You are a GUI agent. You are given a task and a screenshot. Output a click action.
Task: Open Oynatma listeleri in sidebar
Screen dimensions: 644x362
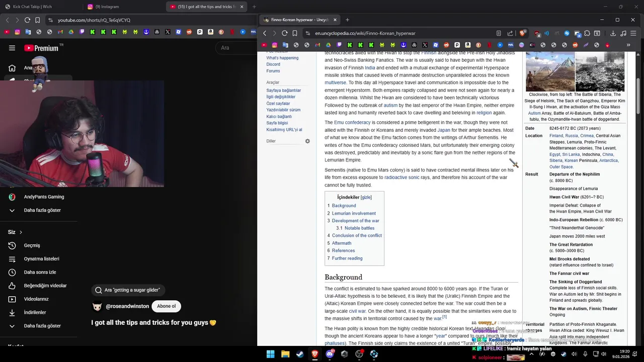(41, 258)
